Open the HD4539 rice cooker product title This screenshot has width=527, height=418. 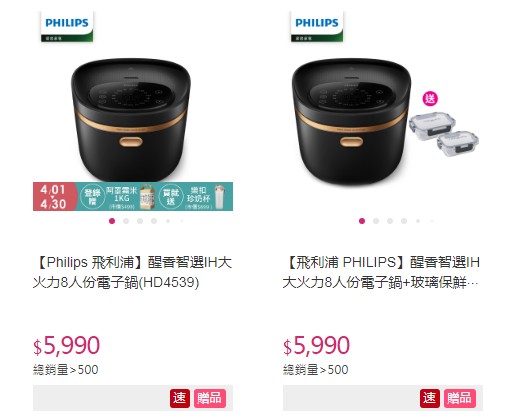(x=132, y=272)
